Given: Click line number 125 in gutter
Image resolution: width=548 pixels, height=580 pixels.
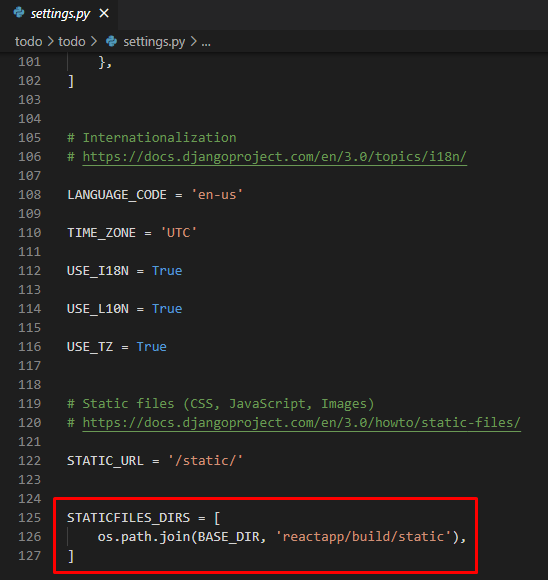Looking at the screenshot, I should 30,517.
